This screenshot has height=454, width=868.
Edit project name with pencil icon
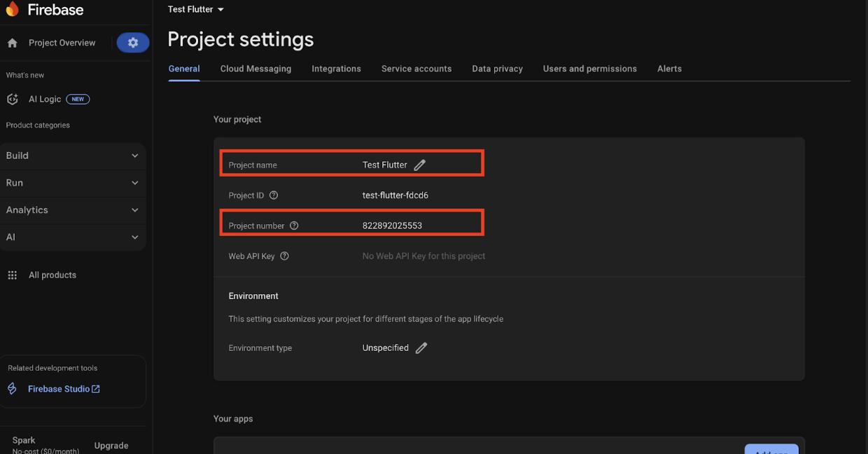point(419,165)
